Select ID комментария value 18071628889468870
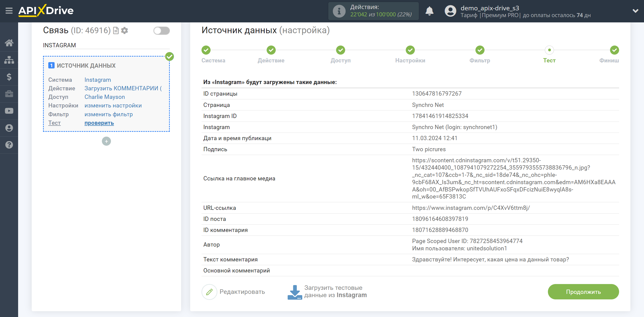Screen dimensions: 644x317 coord(440,230)
